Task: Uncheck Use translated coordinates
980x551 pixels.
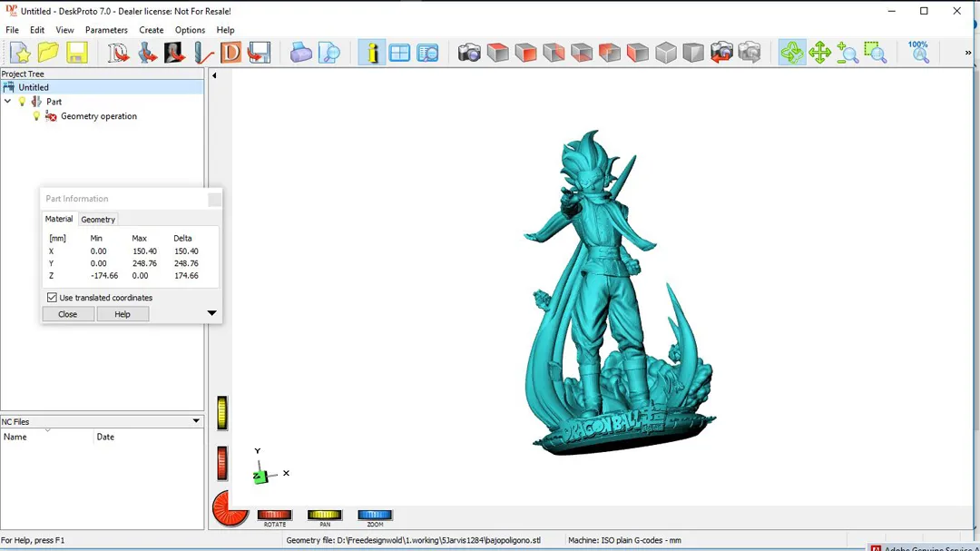Action: pyautogui.click(x=52, y=298)
